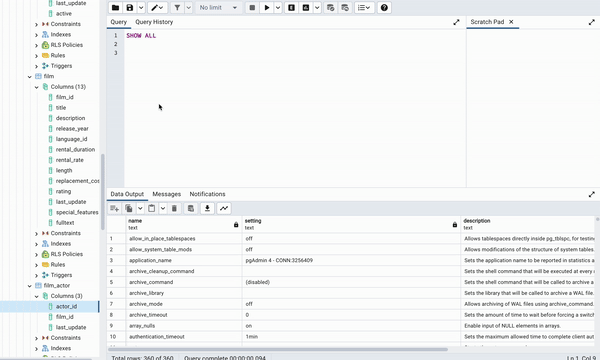The image size is (600, 360).
Task: Click the Save Data Changes icon
Action: 191,209
